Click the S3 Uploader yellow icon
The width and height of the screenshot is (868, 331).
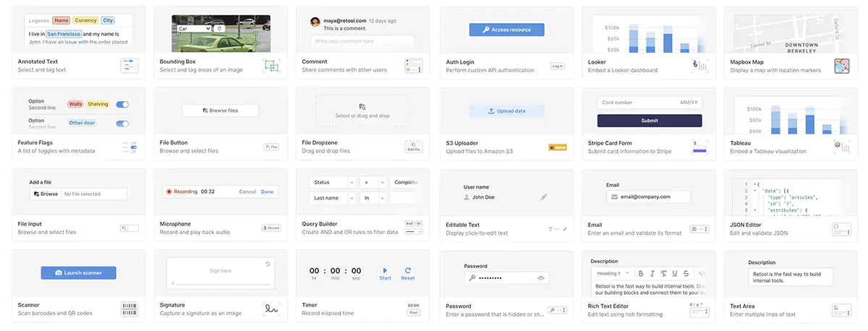557,147
